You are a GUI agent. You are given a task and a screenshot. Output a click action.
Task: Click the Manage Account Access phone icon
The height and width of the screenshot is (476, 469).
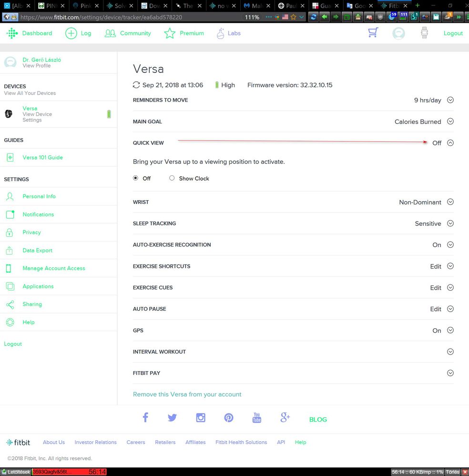9,268
